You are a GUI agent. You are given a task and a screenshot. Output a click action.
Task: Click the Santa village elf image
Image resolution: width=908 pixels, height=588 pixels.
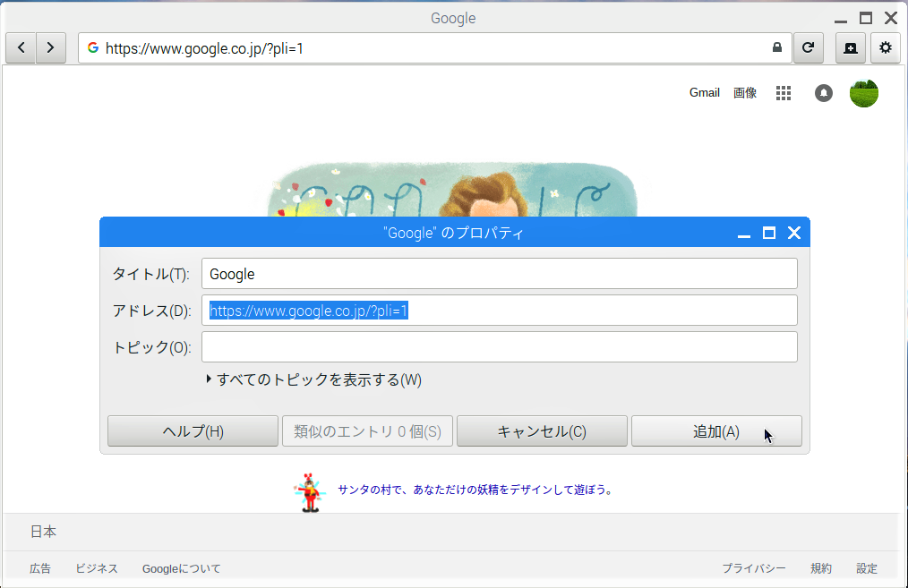[x=310, y=492]
